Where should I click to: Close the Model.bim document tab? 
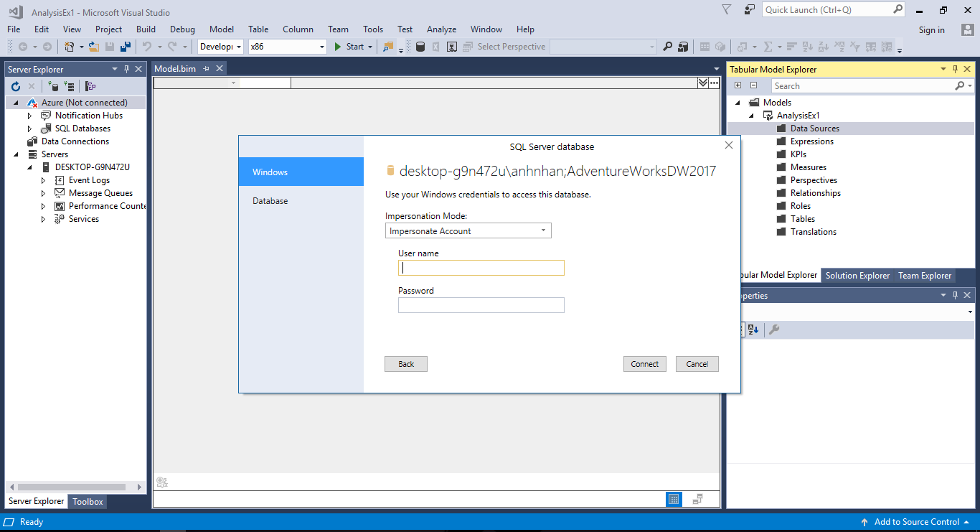coord(220,68)
